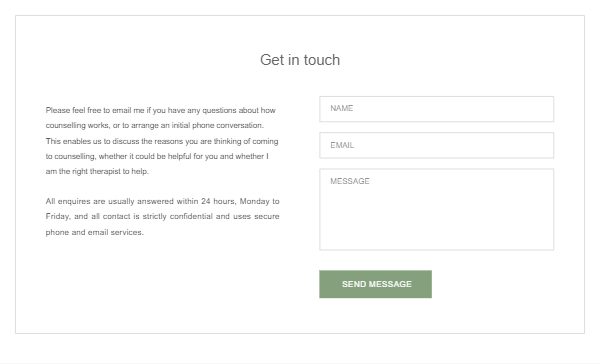Submit the form with SEND MESSAGE button
600x364 pixels.
click(375, 284)
